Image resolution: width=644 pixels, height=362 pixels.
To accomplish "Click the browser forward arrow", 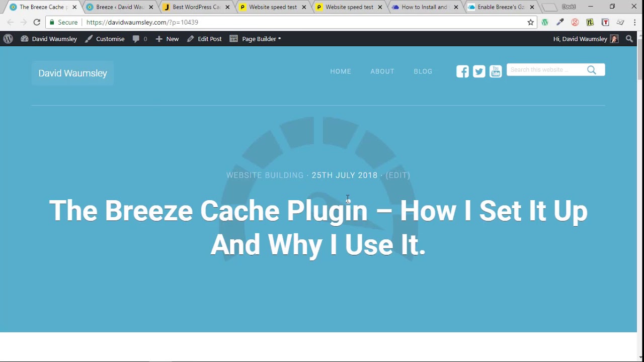I will (23, 22).
